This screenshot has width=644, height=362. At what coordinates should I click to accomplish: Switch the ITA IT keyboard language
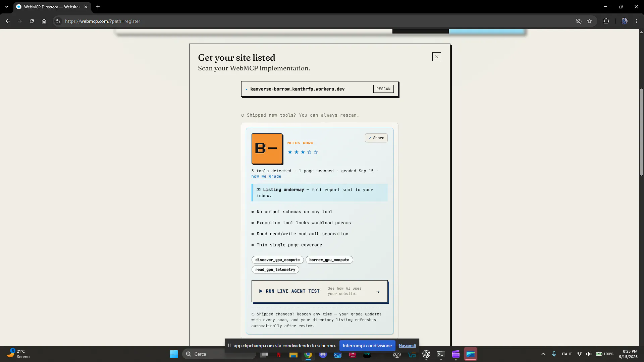(x=567, y=354)
